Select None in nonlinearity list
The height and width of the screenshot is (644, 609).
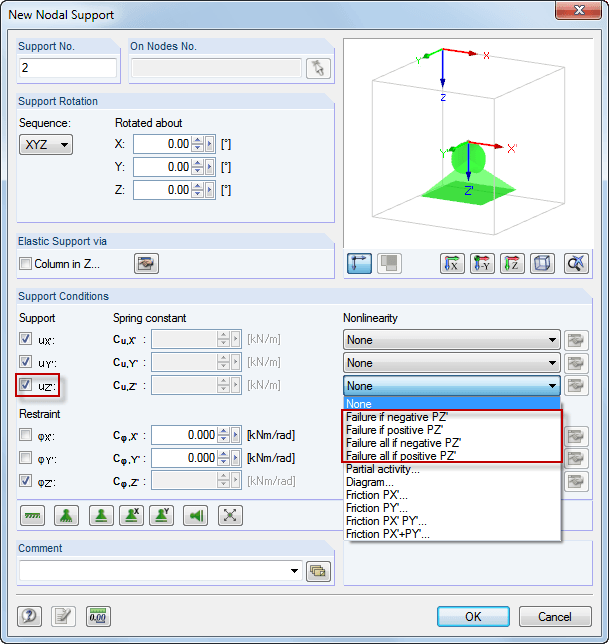point(452,404)
